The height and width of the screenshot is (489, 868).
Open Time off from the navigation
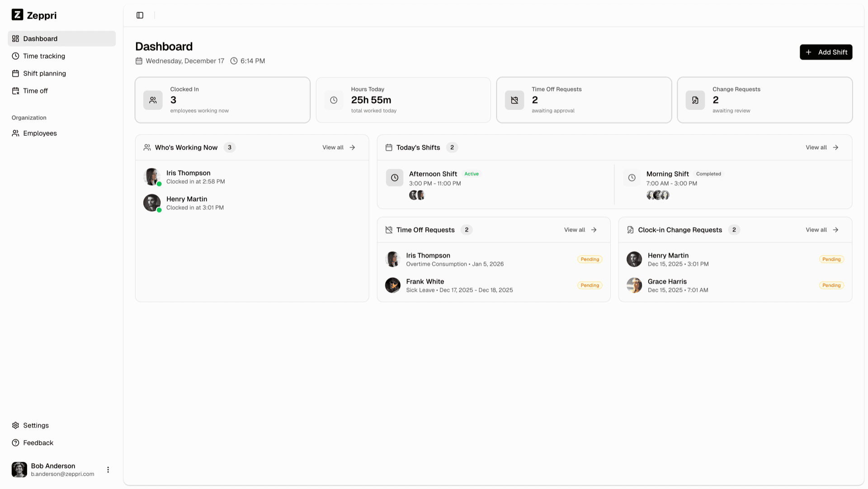[35, 90]
